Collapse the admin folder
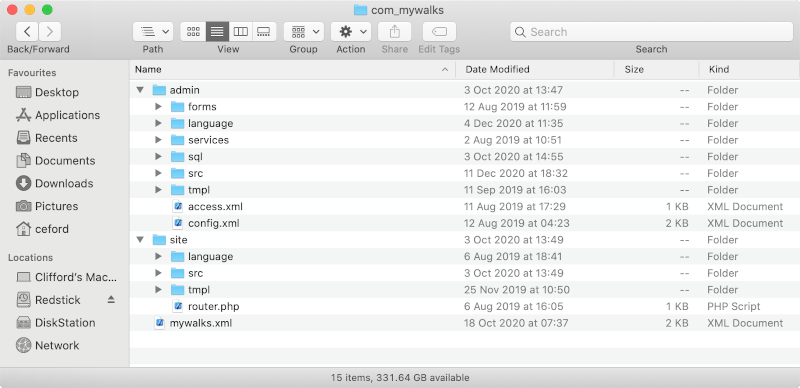The image size is (800, 388). click(140, 90)
